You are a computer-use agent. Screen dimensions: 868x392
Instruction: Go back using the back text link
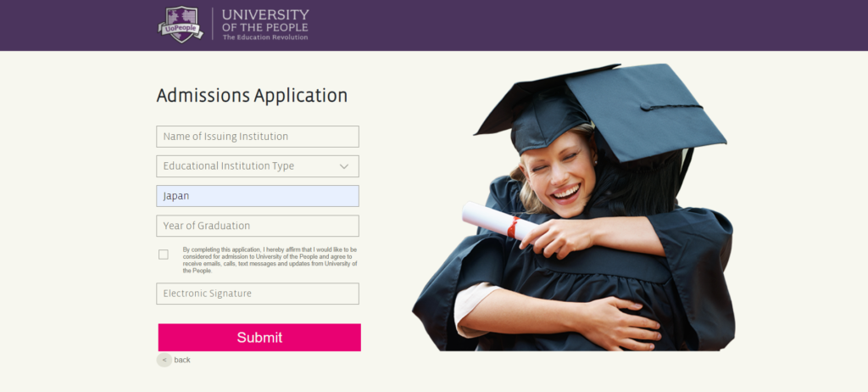[182, 360]
